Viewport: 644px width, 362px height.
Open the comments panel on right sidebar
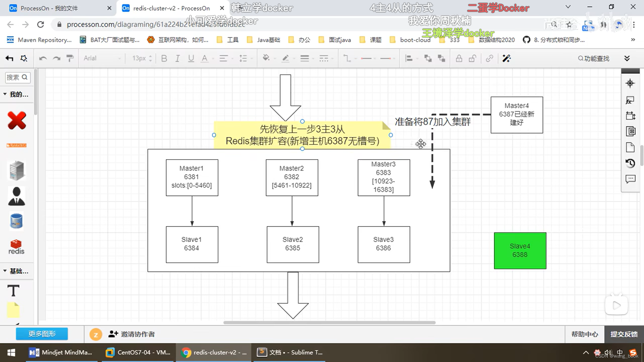(630, 179)
